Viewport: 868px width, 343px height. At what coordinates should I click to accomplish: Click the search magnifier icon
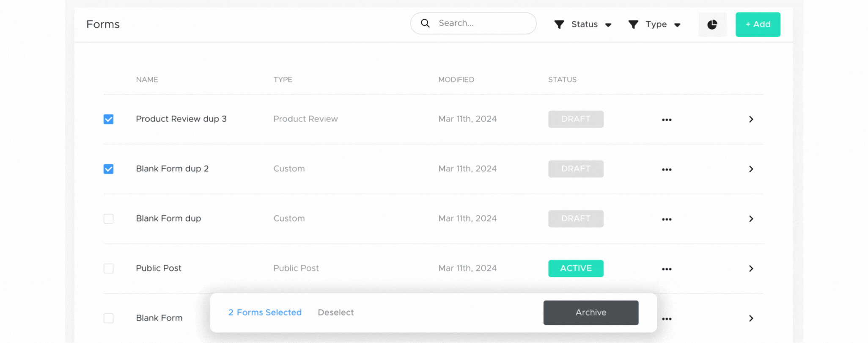coord(425,23)
